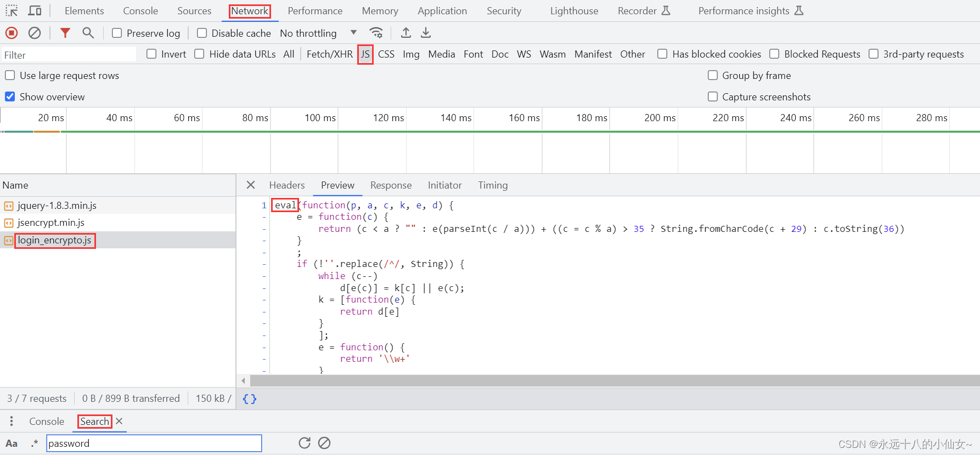
Task: Click the inspect element picker icon
Action: coord(12,10)
